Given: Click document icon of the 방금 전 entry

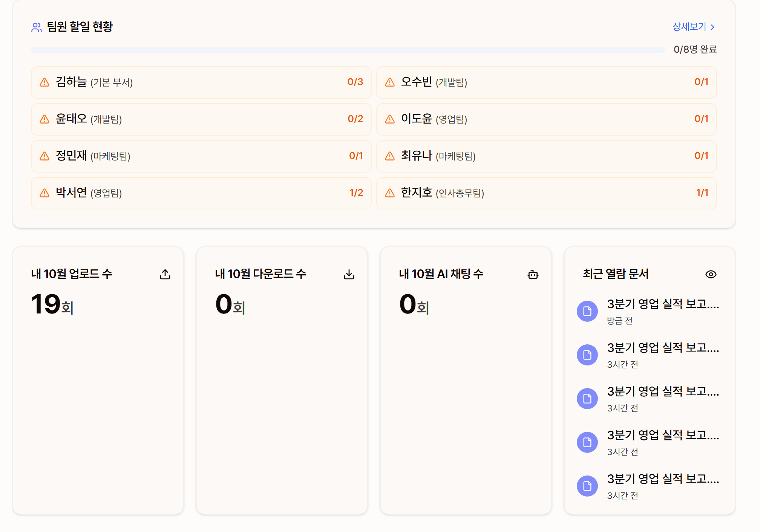Looking at the screenshot, I should (587, 311).
